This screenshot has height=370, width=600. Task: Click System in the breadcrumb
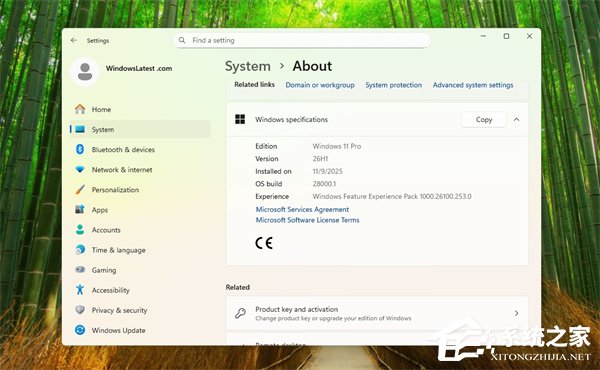pos(248,66)
